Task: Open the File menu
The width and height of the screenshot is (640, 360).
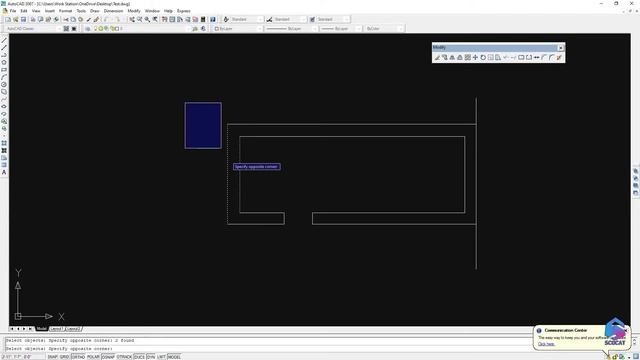Action: click(x=13, y=11)
